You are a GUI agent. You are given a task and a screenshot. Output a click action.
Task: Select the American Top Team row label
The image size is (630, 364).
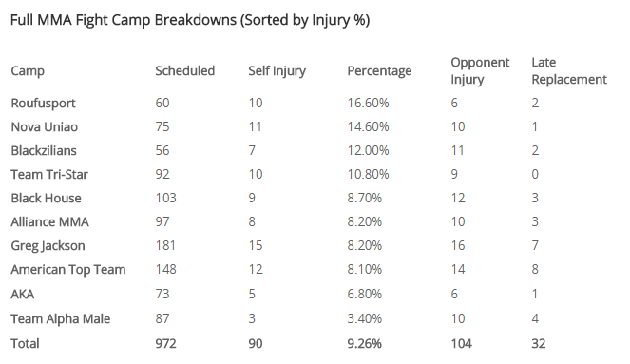(x=67, y=270)
